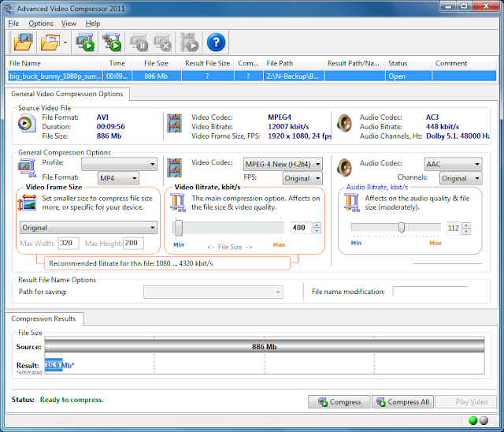The width and height of the screenshot is (504, 432).
Task: Increase audio bitrate with up spinner arrow
Action: point(466,225)
